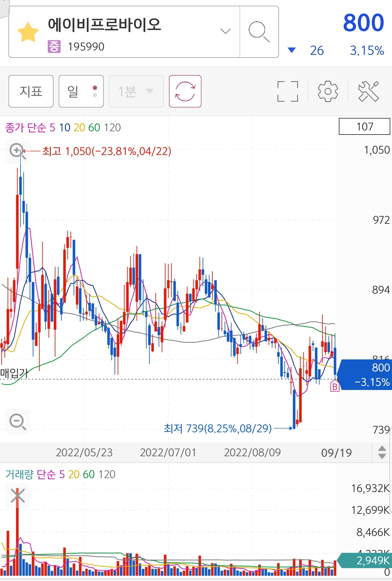
Task: Click the teal 2,949K volume tag
Action: (365, 560)
